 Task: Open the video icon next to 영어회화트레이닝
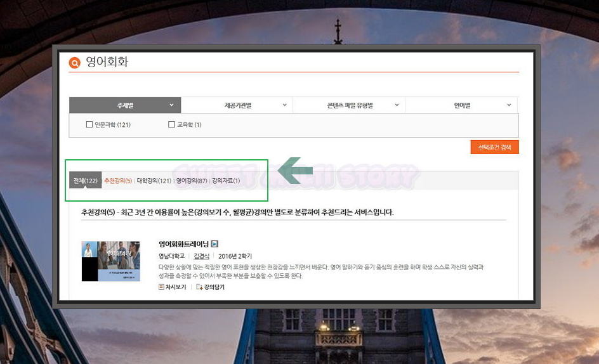pyautogui.click(x=214, y=244)
